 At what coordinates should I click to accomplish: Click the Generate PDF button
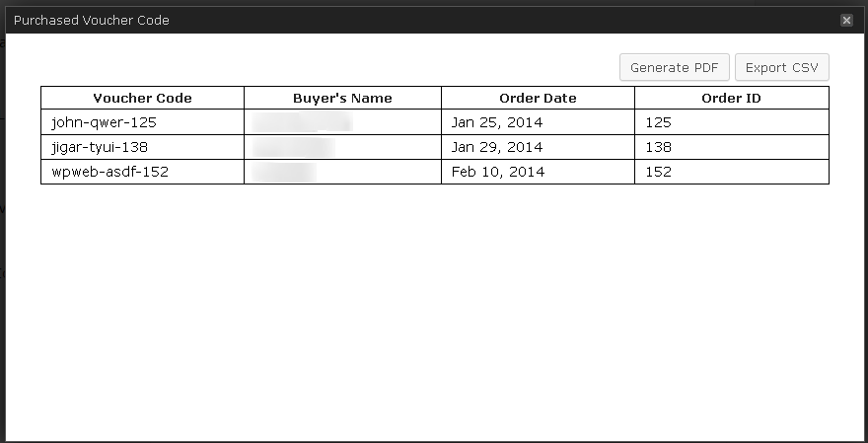pos(674,68)
